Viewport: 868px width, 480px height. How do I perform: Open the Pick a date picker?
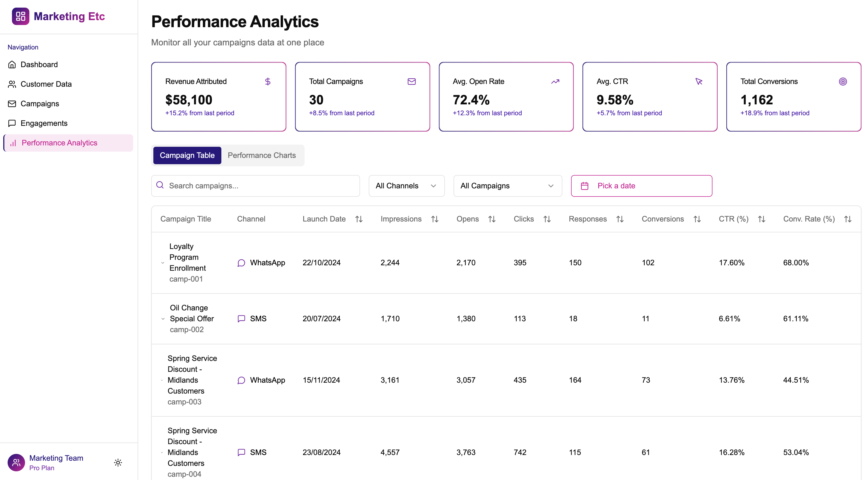tap(641, 186)
